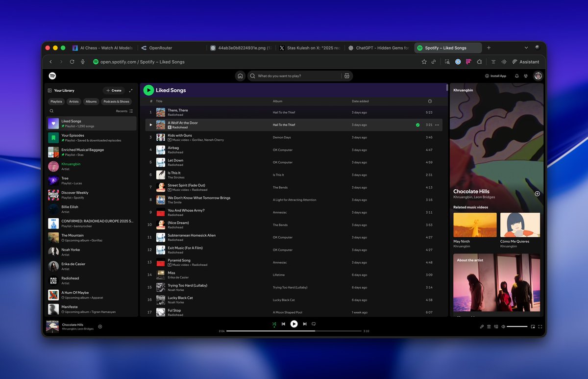Viewport: 588px width, 379px height.
Task: Click the voice microphone icon in address bar
Action: pyautogui.click(x=83, y=62)
